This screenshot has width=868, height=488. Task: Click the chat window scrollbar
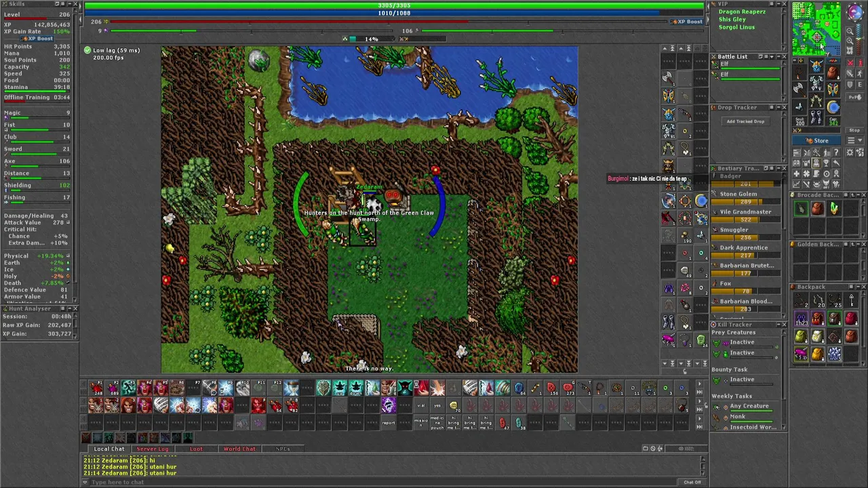tap(703, 464)
